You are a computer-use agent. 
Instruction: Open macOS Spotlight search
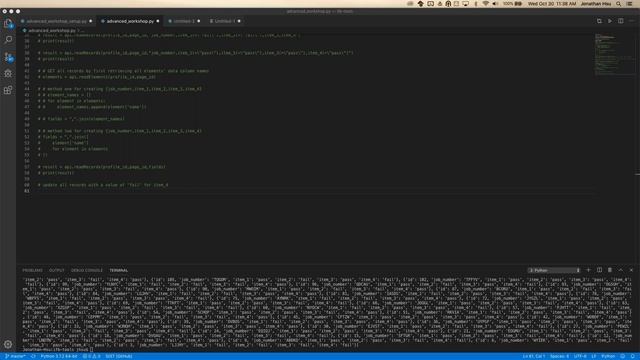[619, 4]
